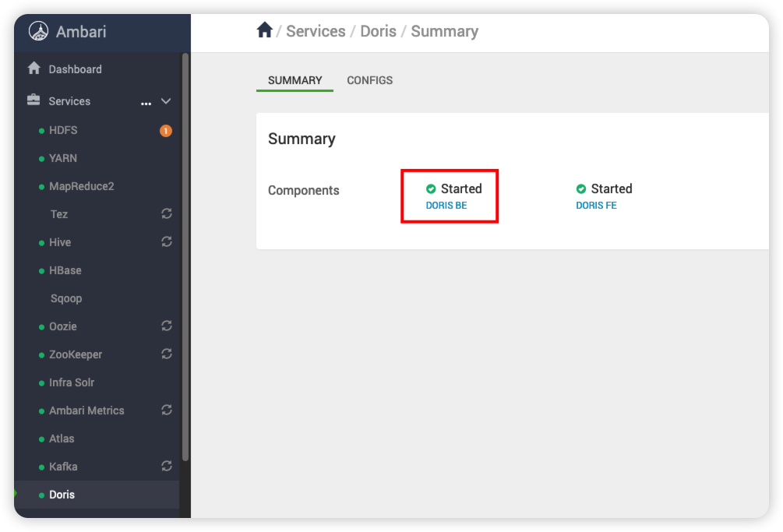Click the HDFS green status dot

click(41, 131)
